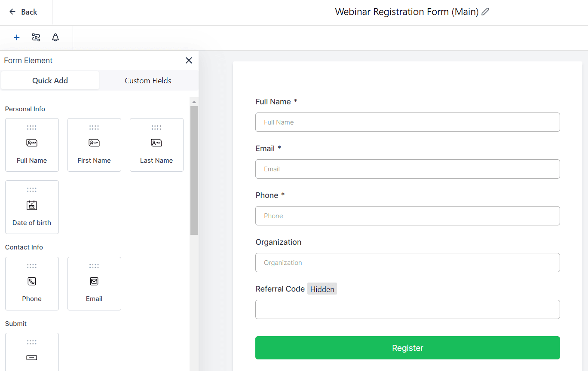588x371 pixels.
Task: Switch to the Quick Add tab
Action: (x=50, y=81)
